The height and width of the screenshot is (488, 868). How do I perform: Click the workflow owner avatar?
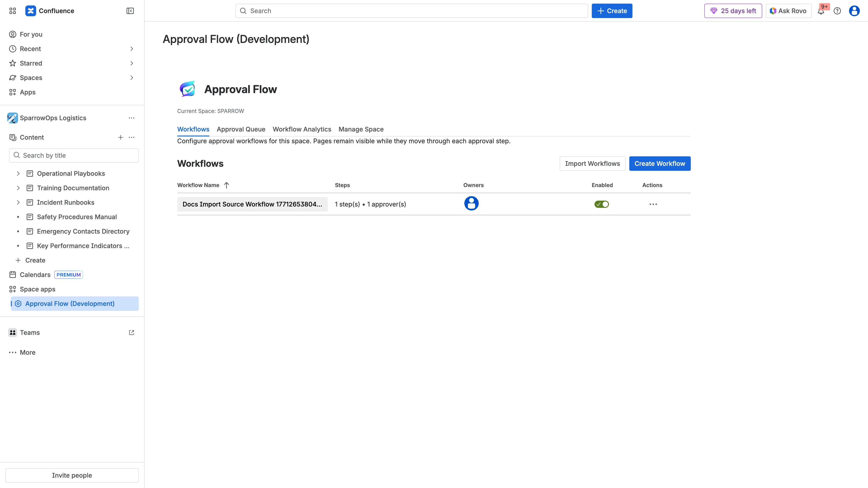(x=471, y=203)
